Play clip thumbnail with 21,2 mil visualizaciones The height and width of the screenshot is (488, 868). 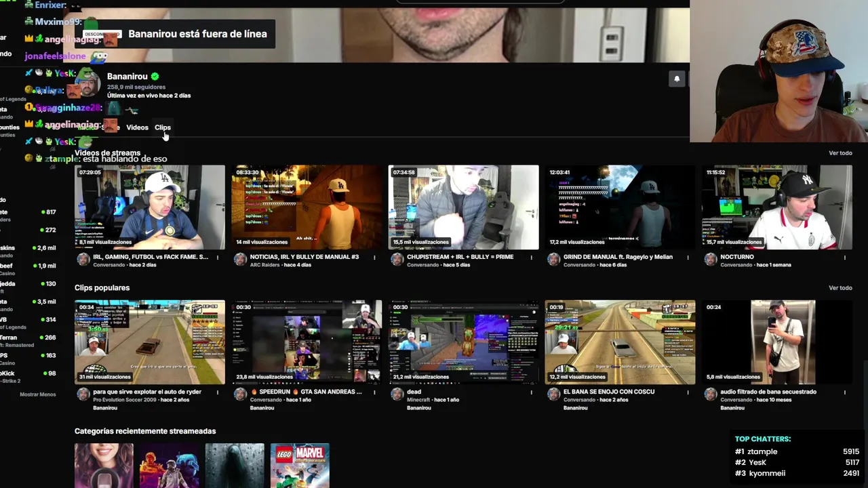[463, 342]
